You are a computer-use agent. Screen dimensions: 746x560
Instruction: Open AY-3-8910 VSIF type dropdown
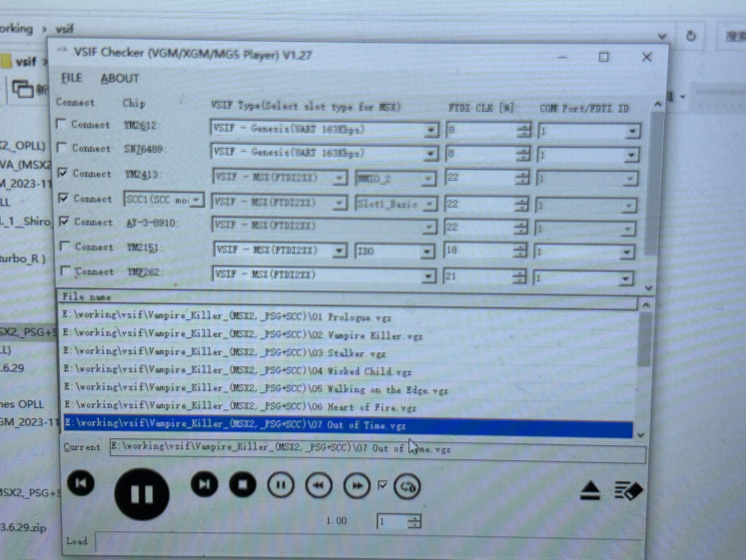(x=325, y=226)
